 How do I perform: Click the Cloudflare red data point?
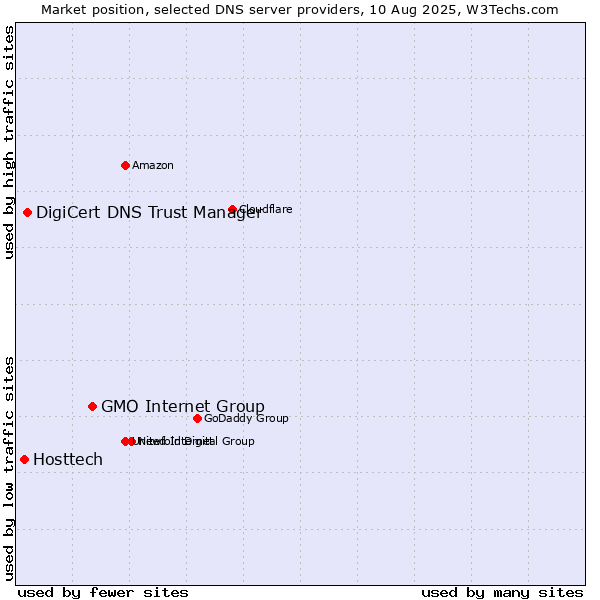(x=232, y=209)
